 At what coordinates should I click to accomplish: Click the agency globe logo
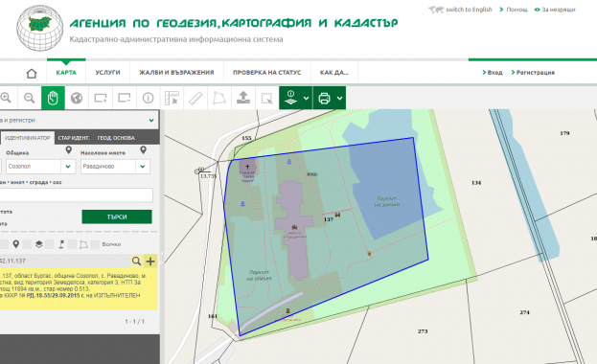click(x=39, y=28)
